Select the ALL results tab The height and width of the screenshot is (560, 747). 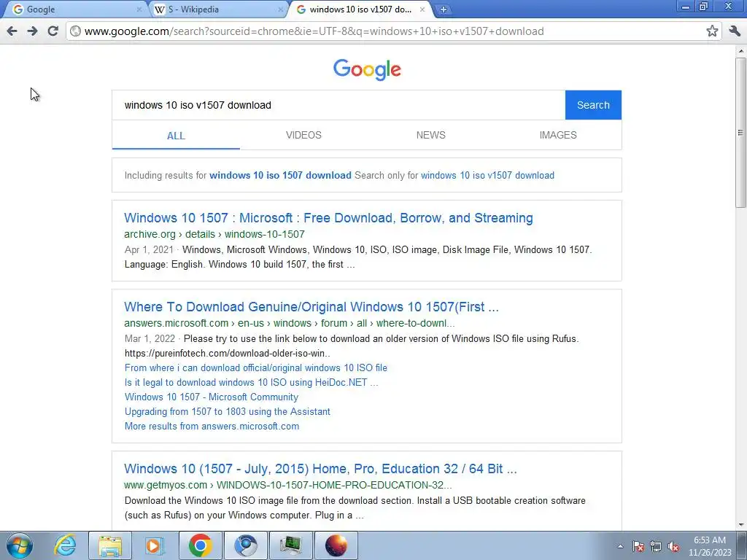tap(176, 136)
